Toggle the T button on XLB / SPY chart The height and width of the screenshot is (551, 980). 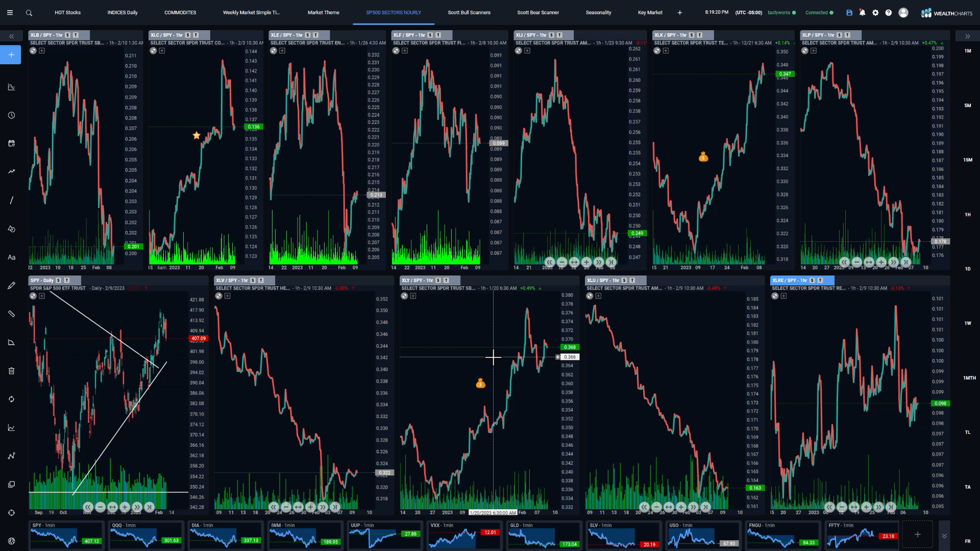pyautogui.click(x=76, y=35)
